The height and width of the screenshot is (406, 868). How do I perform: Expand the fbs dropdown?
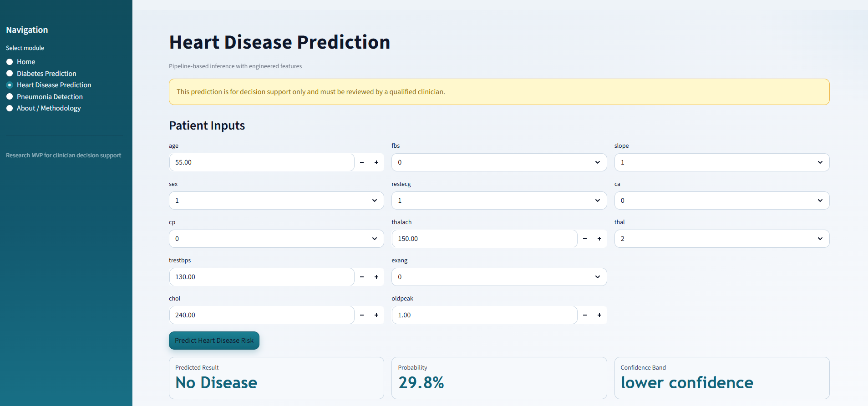pos(499,162)
